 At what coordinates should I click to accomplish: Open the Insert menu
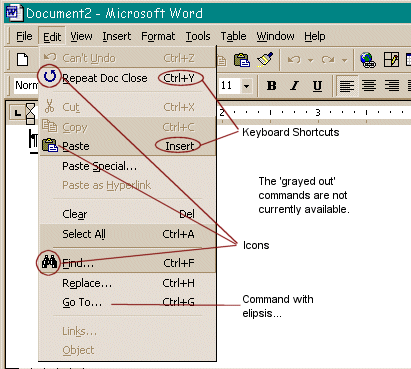coord(117,36)
